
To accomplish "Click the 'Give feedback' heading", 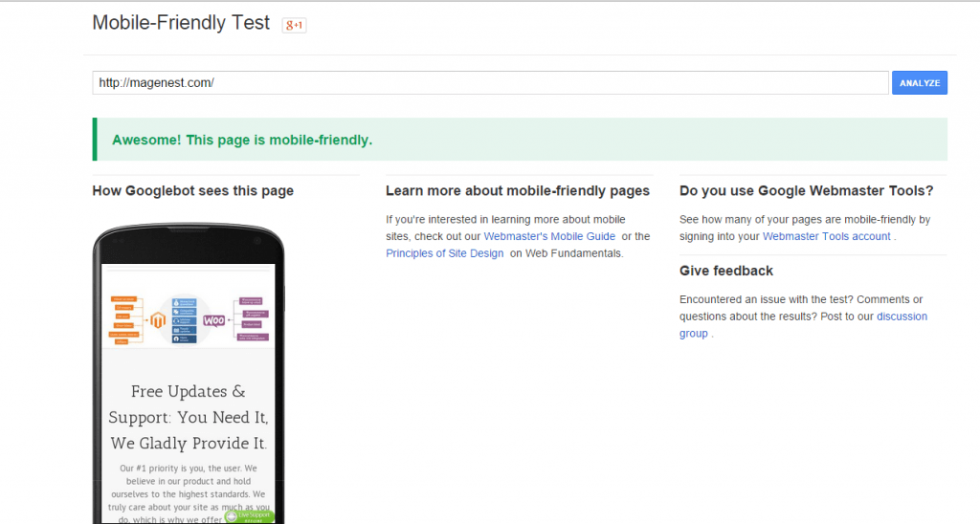I will click(726, 271).
